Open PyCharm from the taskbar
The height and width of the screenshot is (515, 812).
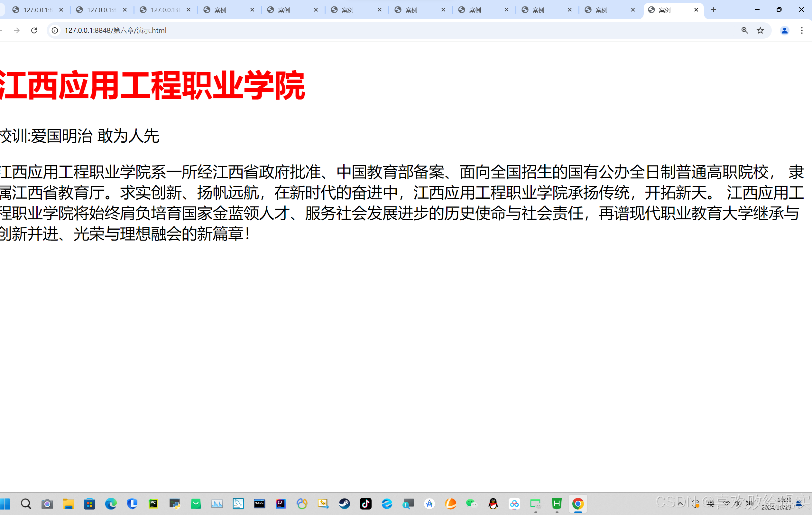153,504
